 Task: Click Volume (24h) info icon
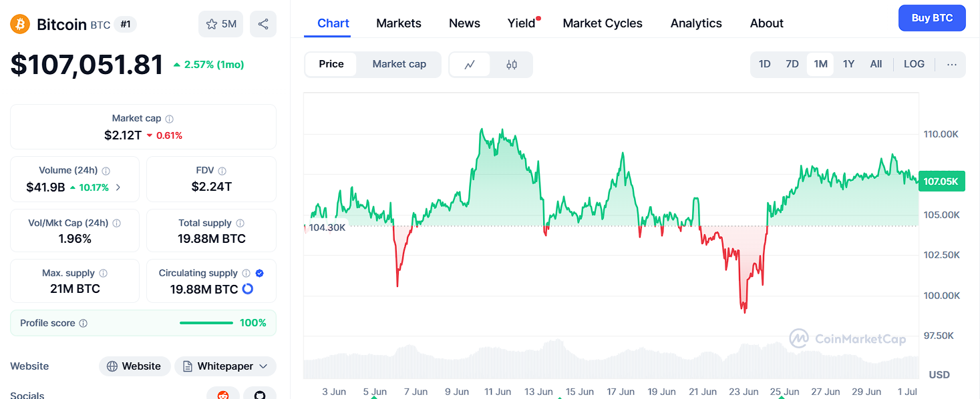click(106, 171)
